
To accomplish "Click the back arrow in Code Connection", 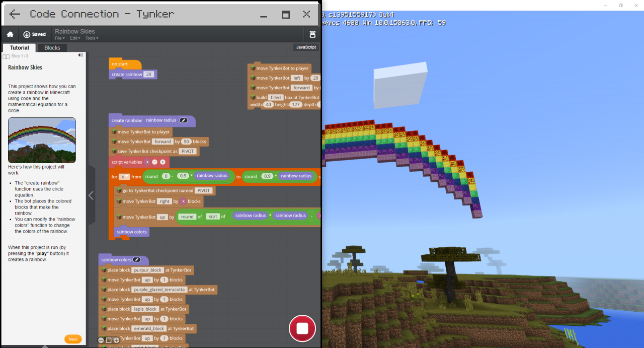I will (x=15, y=14).
